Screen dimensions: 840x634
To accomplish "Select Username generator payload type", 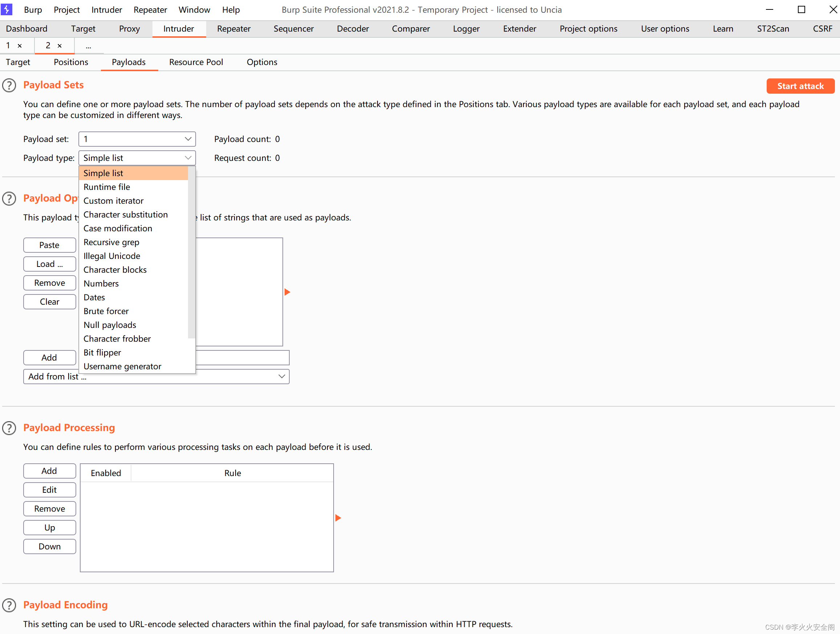I will 133,366.
